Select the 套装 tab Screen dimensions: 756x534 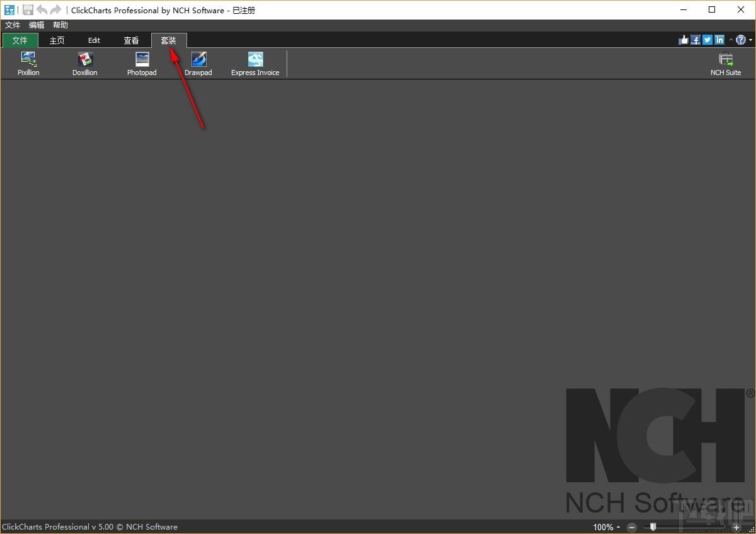pyautogui.click(x=168, y=40)
